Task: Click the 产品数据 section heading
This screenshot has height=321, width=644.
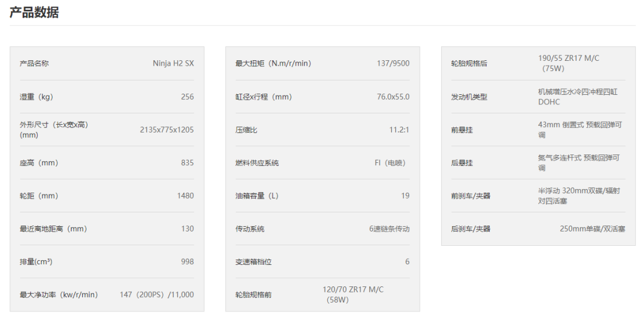Action: (34, 13)
